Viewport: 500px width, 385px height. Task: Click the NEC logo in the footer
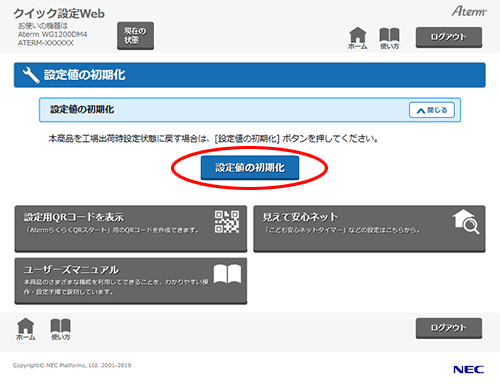tap(468, 369)
